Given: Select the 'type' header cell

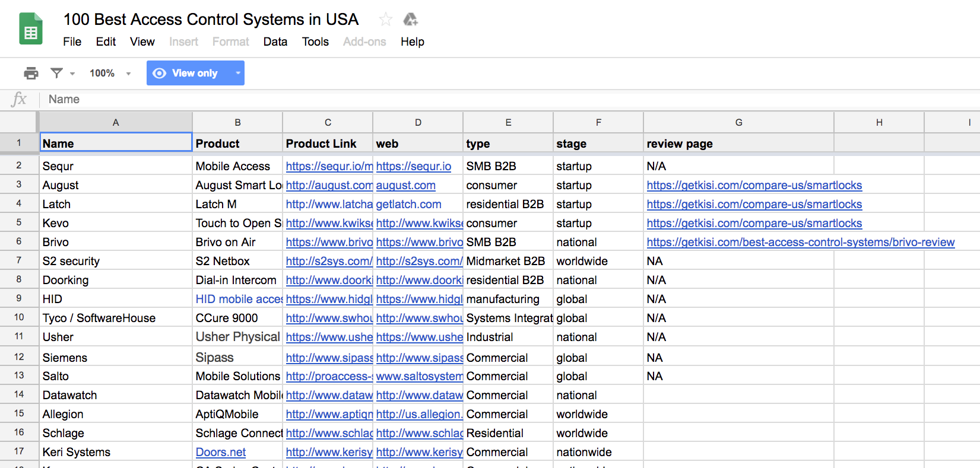Looking at the screenshot, I should pos(508,143).
